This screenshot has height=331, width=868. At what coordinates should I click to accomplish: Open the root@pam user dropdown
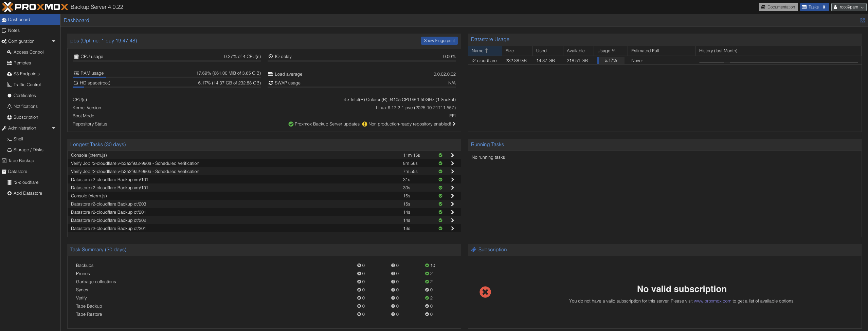pos(848,7)
